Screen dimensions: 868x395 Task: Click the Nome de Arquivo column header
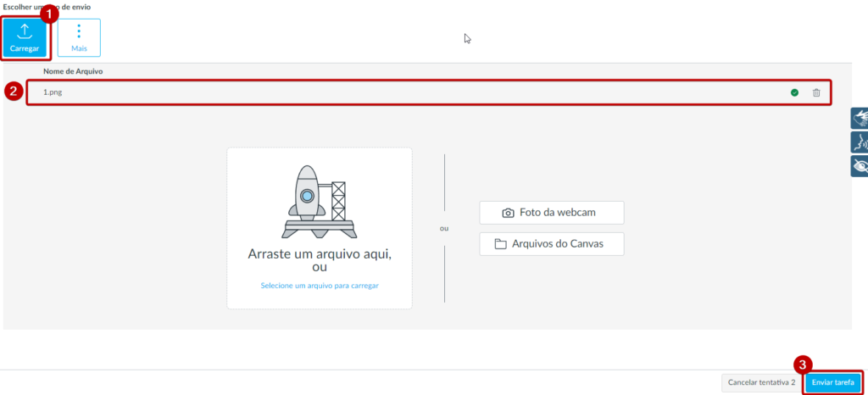(73, 71)
